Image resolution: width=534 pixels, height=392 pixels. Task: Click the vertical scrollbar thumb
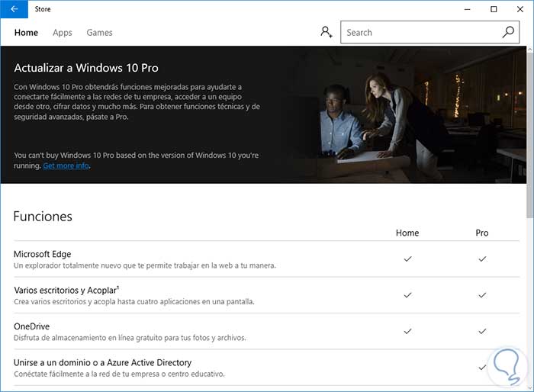(530, 134)
